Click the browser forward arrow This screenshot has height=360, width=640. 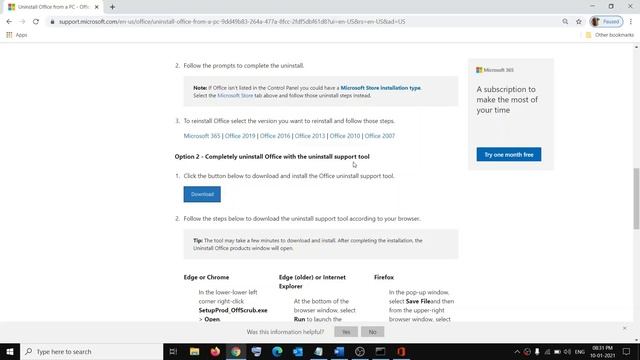click(22, 22)
